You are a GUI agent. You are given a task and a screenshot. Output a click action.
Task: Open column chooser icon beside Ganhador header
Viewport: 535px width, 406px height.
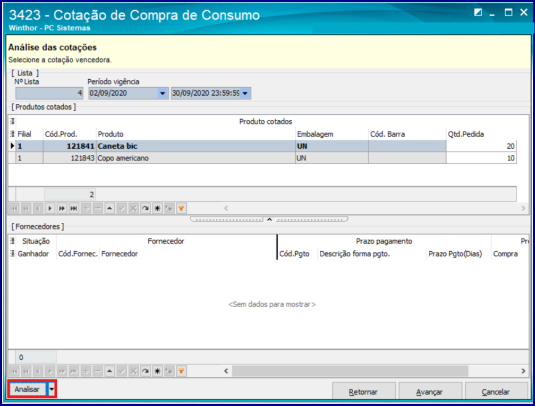tap(12, 253)
